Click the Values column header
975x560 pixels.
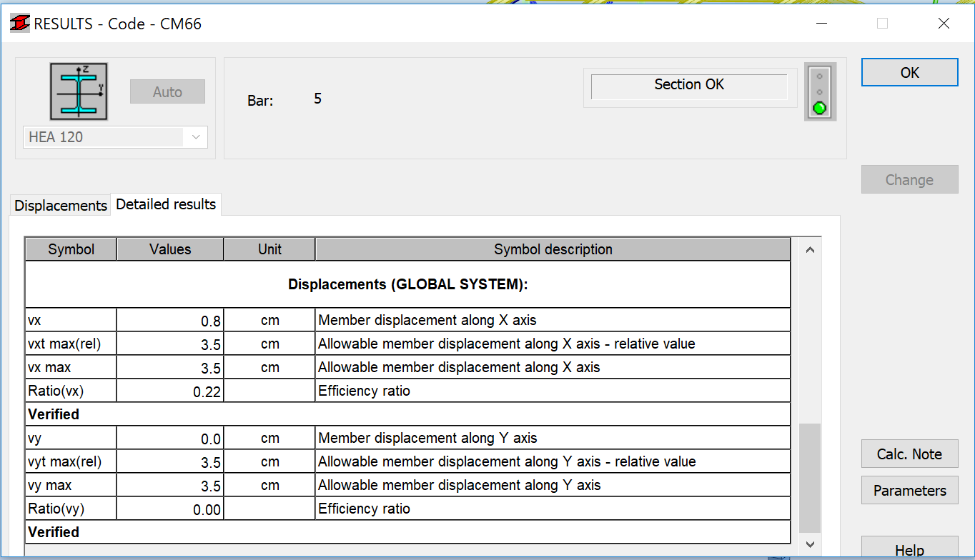click(x=170, y=249)
